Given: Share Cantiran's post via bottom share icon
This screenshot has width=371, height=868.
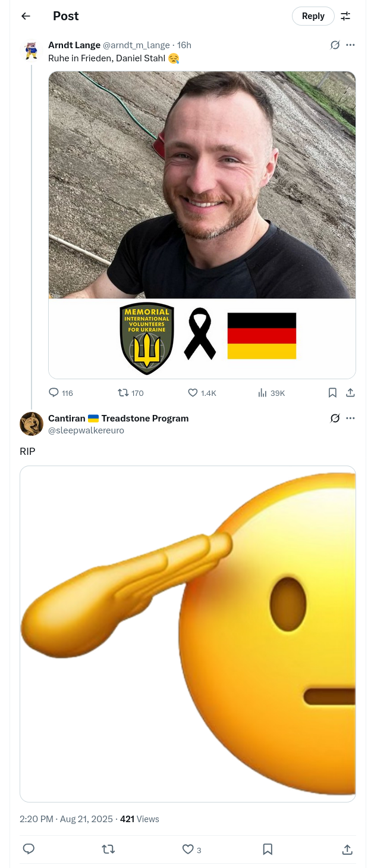Looking at the screenshot, I should coord(348,850).
